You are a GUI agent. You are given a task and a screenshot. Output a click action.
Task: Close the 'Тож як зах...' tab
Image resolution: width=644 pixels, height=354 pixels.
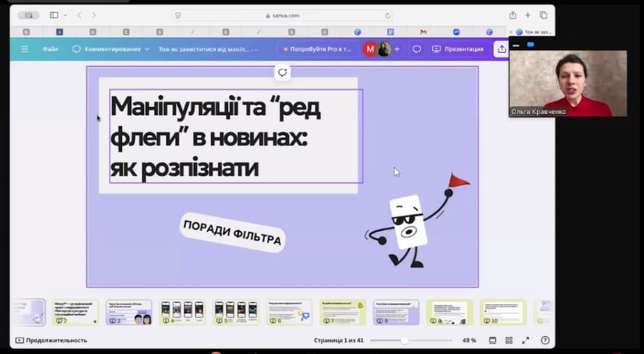coord(511,31)
